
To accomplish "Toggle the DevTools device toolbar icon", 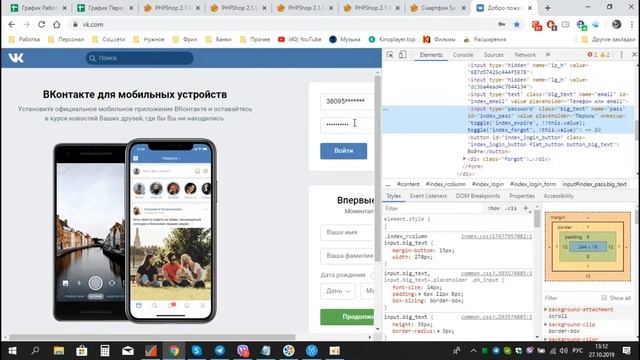I will pyautogui.click(x=402, y=55).
